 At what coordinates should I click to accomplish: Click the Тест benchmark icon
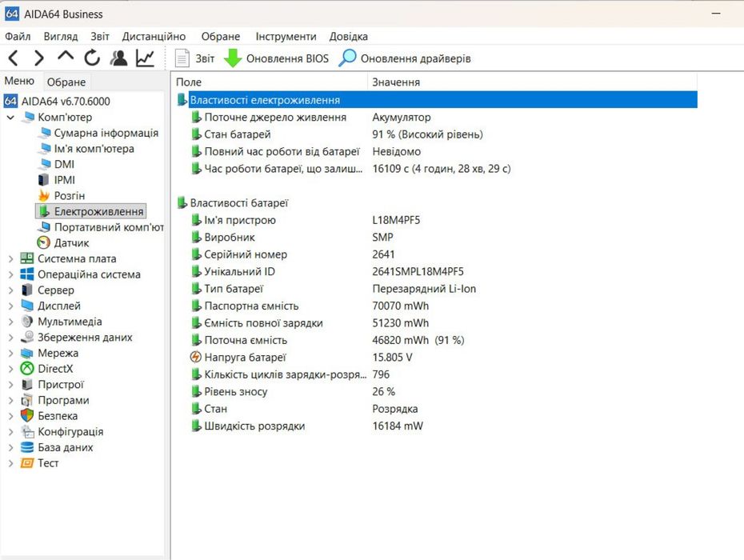click(x=27, y=462)
